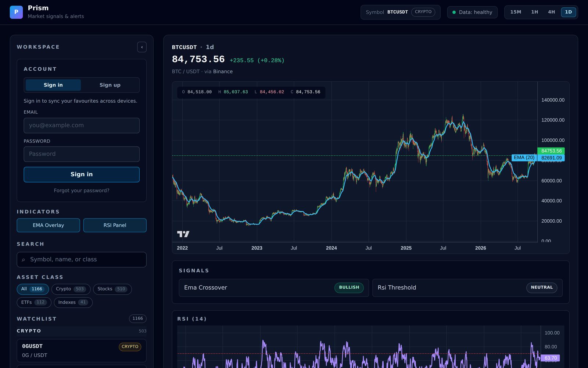
Task: Click the TradingView logo on chart
Action: click(x=183, y=234)
